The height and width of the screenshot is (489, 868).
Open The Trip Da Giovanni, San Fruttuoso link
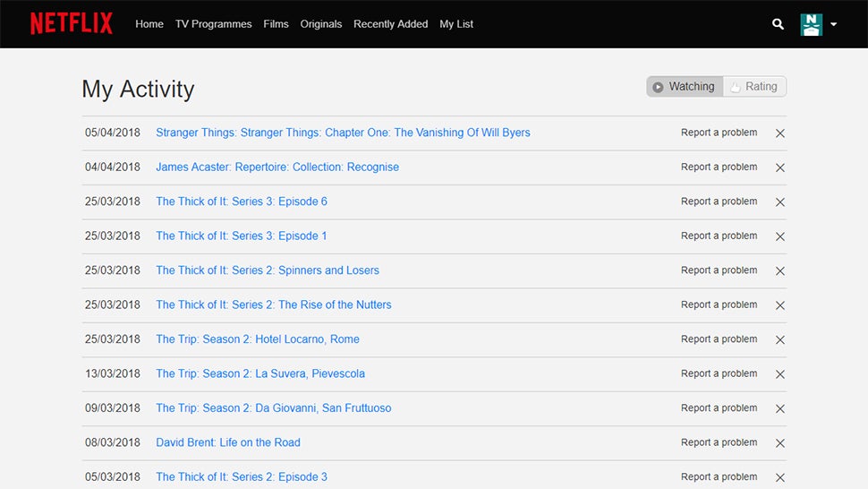[x=274, y=407]
